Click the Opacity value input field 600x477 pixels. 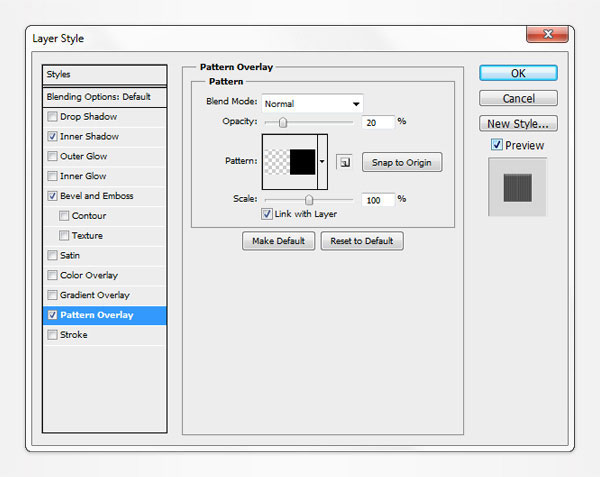(378, 122)
